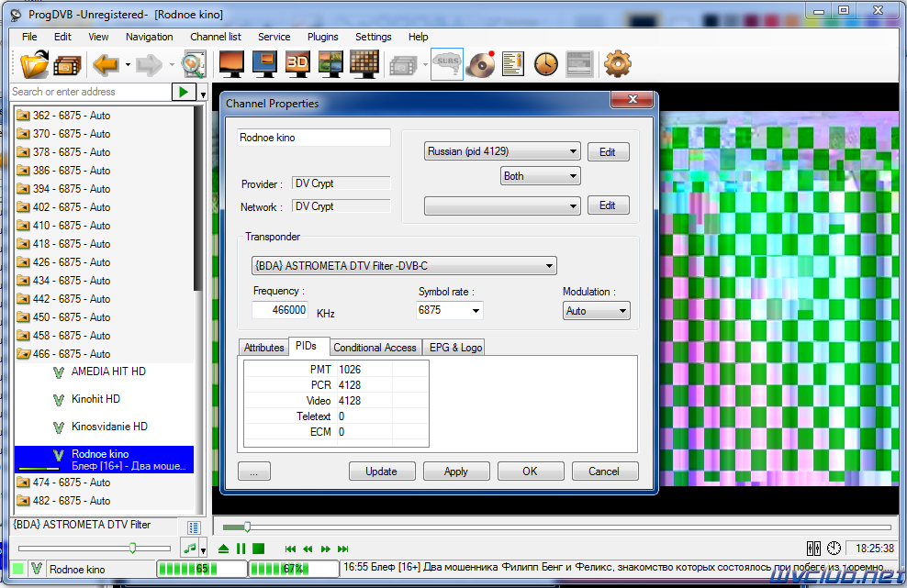Select the Kinohit HD channel
907x588 pixels.
(95, 399)
